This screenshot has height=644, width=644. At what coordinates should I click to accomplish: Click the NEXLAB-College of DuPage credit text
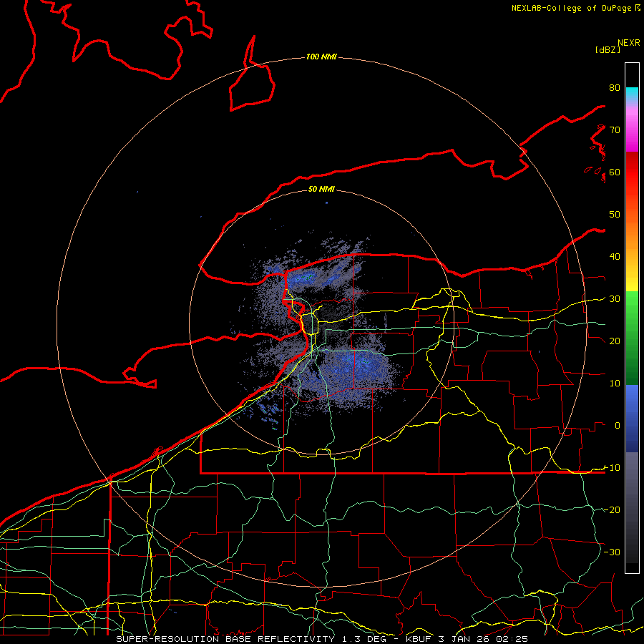pos(571,8)
